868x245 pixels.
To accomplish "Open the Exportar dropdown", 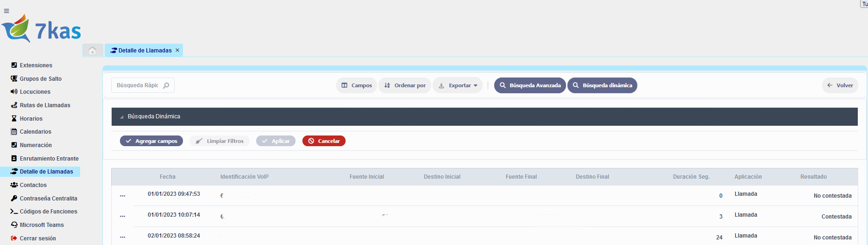I will 458,85.
